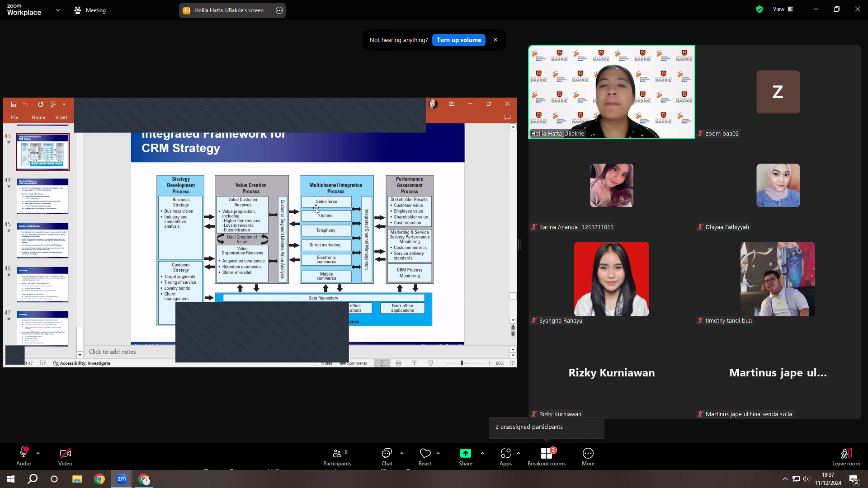
Task: Unmute microphone with Audio button
Action: [24, 456]
